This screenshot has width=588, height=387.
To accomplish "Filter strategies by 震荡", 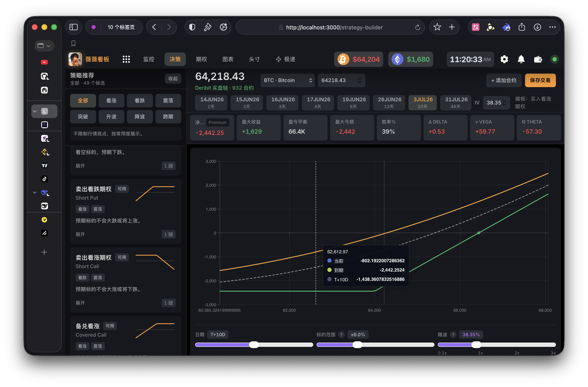I will point(168,101).
